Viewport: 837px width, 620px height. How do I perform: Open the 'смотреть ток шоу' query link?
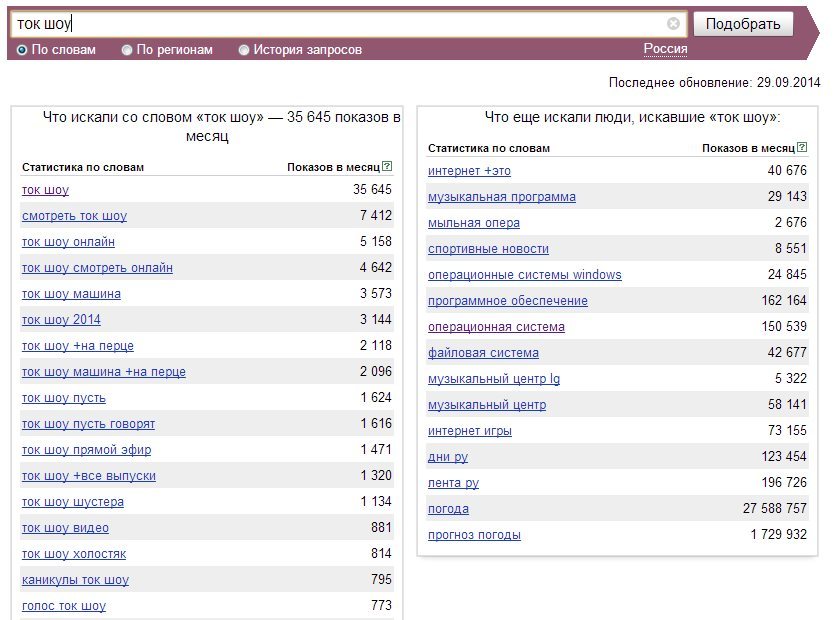[74, 216]
